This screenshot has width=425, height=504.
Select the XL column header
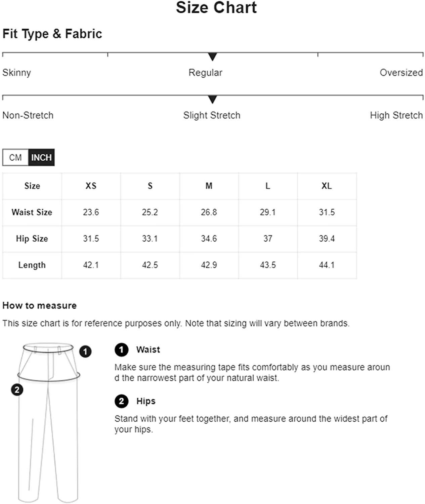click(327, 186)
